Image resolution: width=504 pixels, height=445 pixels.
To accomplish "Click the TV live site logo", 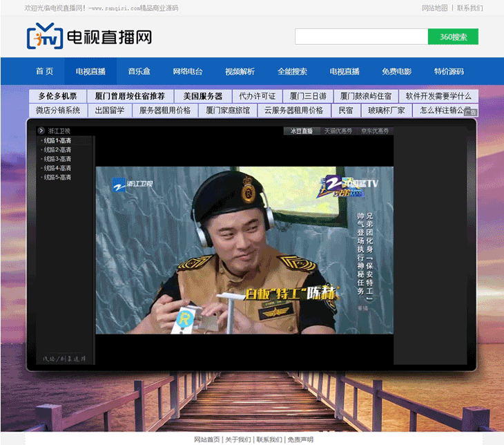I will (89, 36).
